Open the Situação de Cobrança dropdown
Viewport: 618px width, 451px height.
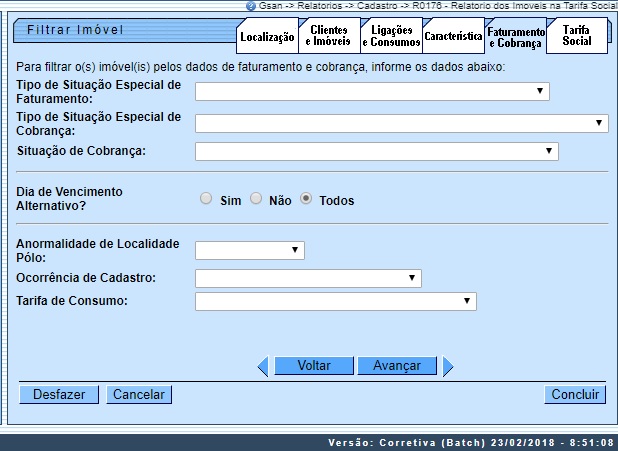(376, 151)
